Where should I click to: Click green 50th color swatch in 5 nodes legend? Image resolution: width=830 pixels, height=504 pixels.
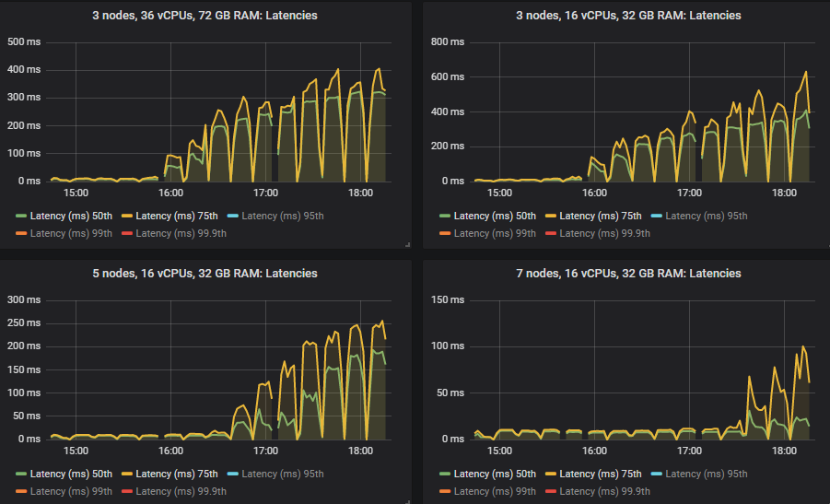[21, 474]
